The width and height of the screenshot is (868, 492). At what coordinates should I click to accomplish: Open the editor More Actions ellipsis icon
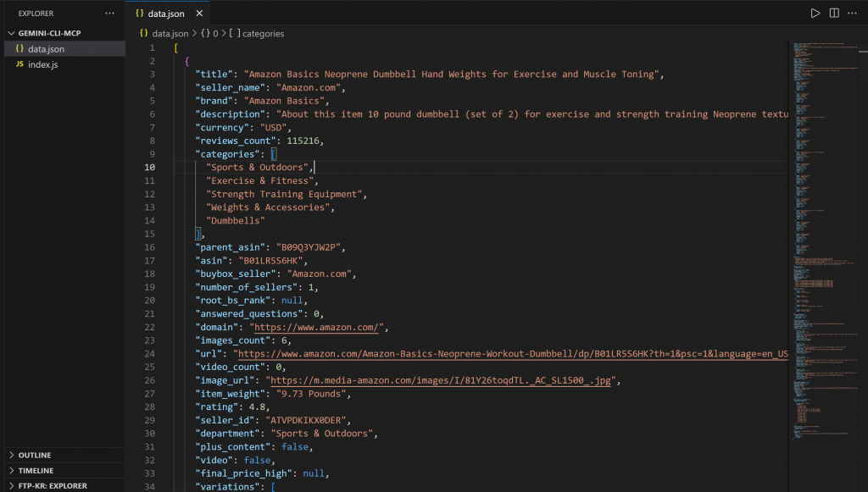[x=852, y=13]
